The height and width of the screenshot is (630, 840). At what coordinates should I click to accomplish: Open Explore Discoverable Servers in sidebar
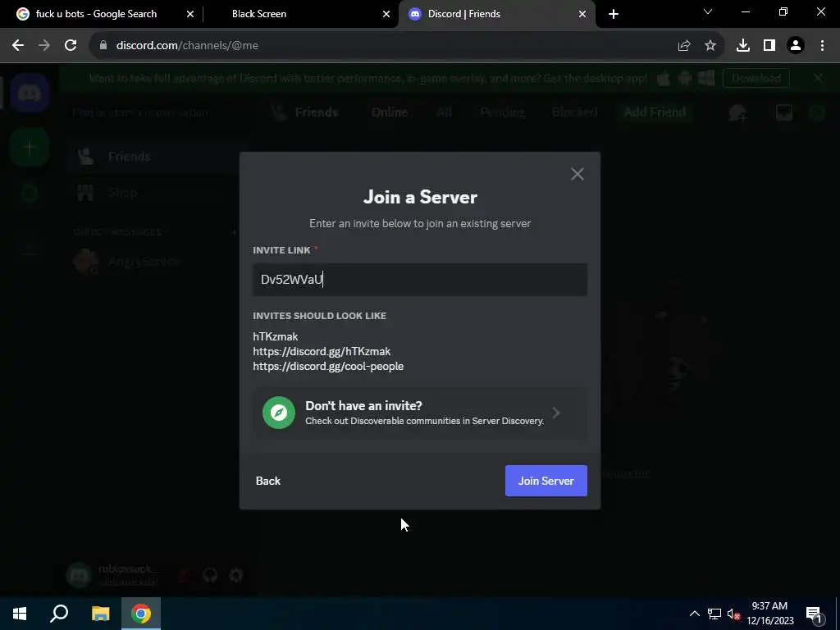(30, 193)
